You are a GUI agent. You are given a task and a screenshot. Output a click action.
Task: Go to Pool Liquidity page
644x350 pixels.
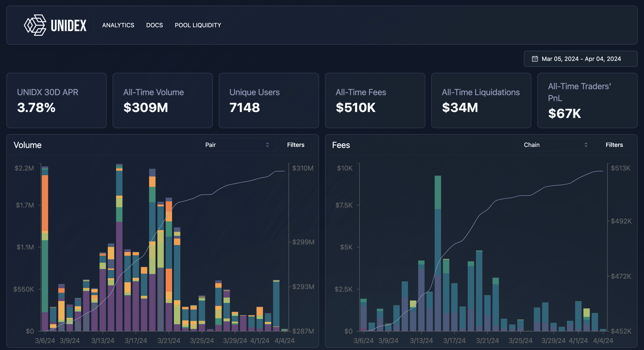pyautogui.click(x=198, y=25)
